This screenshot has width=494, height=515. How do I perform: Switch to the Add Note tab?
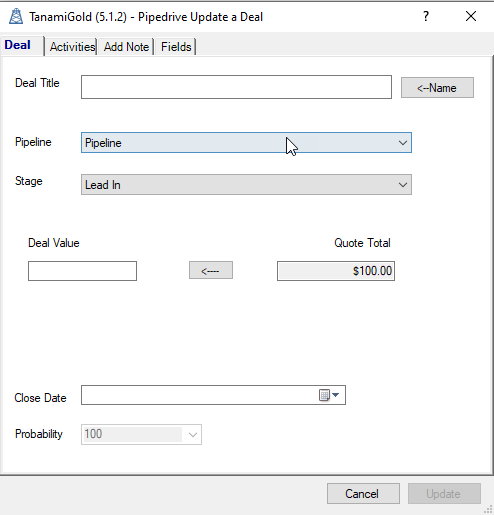tap(126, 47)
